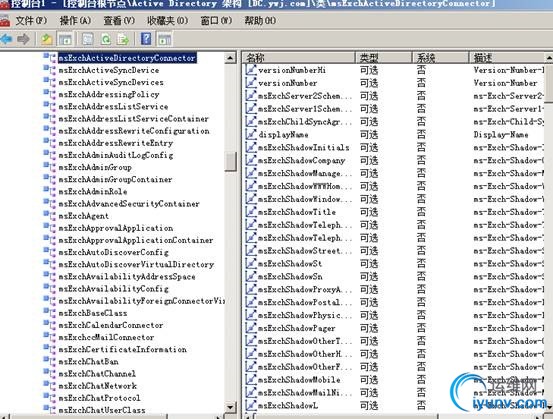Viewport: 553px width, 419px height.
Task: Sort by the 名称 column header
Action: (299, 57)
